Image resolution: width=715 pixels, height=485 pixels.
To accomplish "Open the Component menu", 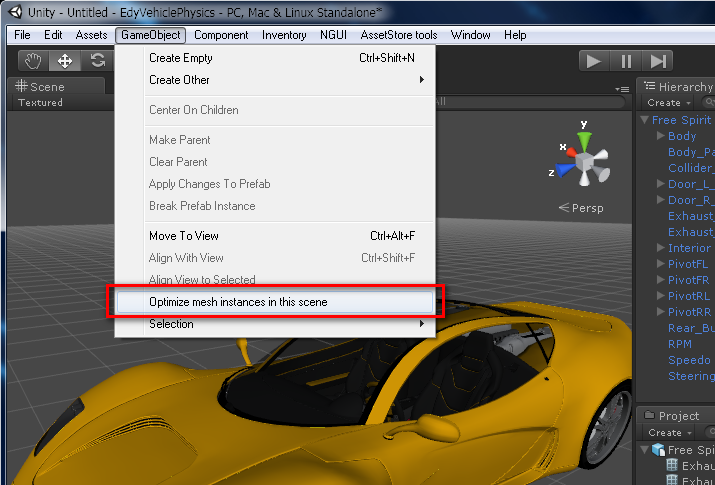I will pos(221,35).
